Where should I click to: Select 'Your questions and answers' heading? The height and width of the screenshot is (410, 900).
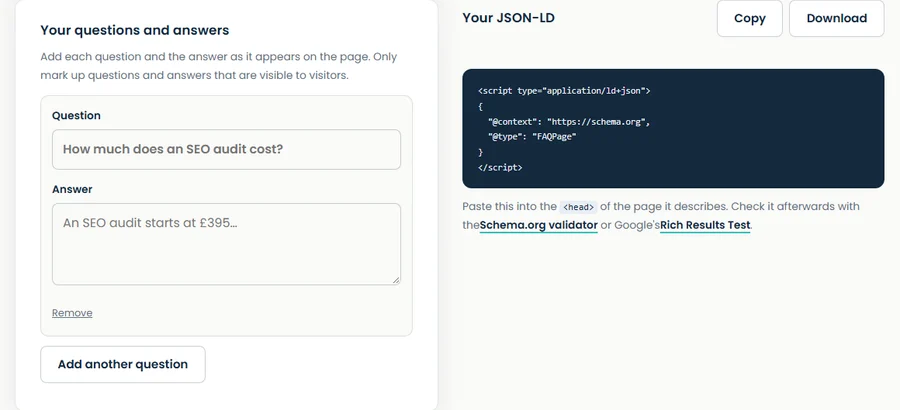[x=134, y=30]
